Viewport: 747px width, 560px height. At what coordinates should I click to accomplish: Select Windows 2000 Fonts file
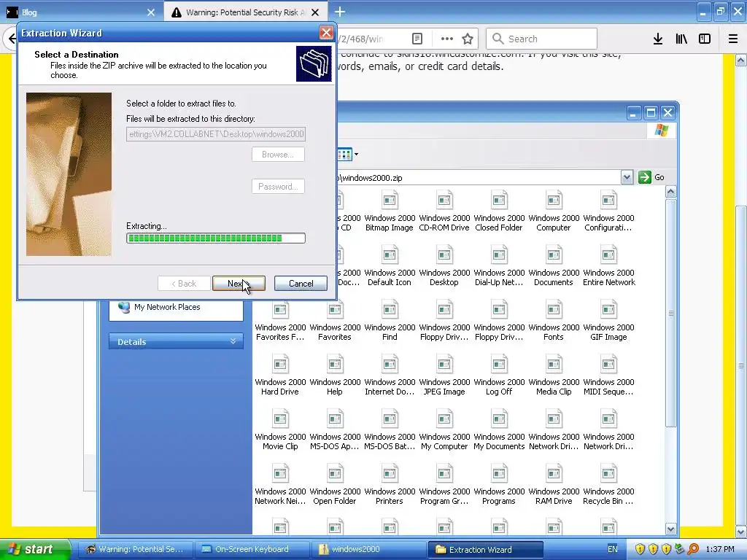pyautogui.click(x=554, y=321)
